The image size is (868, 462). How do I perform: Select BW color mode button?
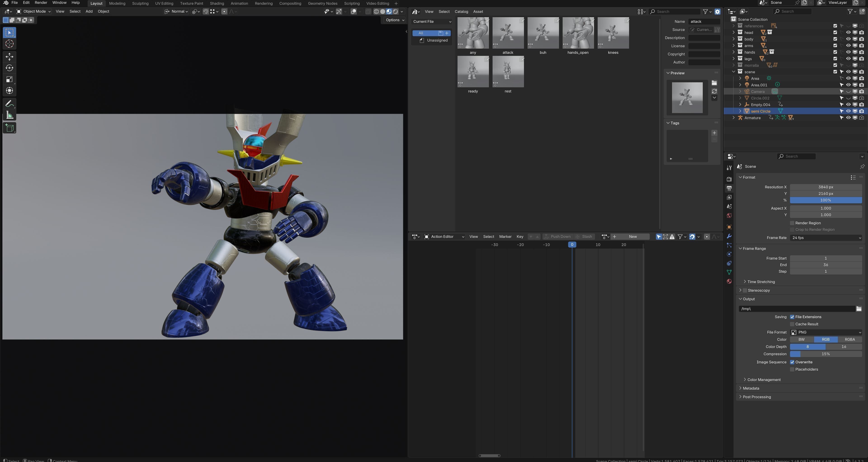pyautogui.click(x=802, y=340)
